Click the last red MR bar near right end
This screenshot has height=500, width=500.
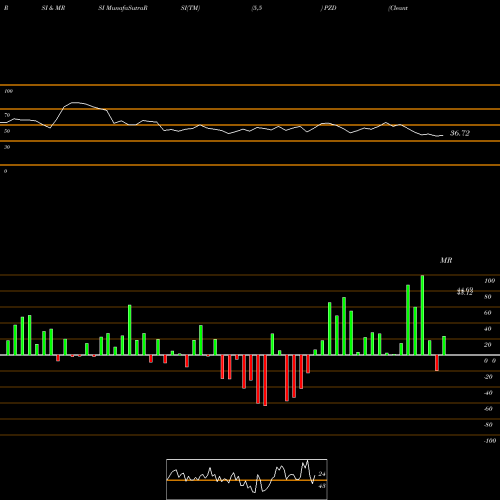coord(437,363)
